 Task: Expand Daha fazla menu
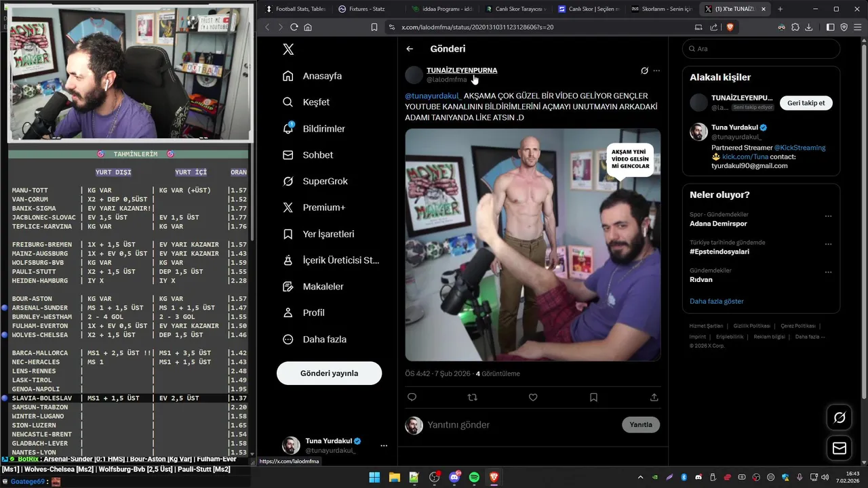[314, 339]
